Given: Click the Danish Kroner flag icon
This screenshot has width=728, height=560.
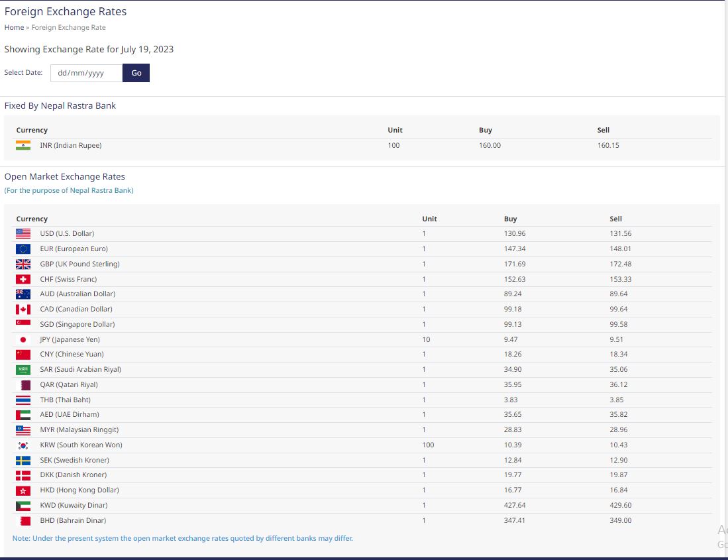Looking at the screenshot, I should click(23, 475).
